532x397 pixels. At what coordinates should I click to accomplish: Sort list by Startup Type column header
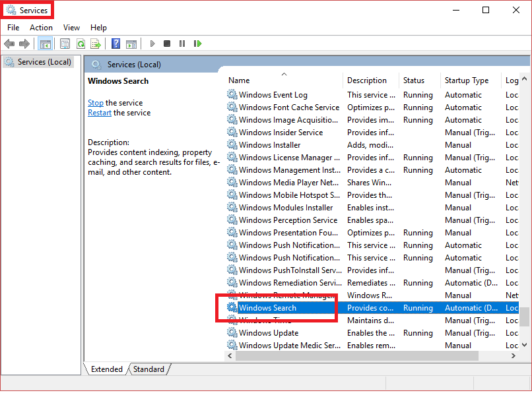click(x=467, y=80)
